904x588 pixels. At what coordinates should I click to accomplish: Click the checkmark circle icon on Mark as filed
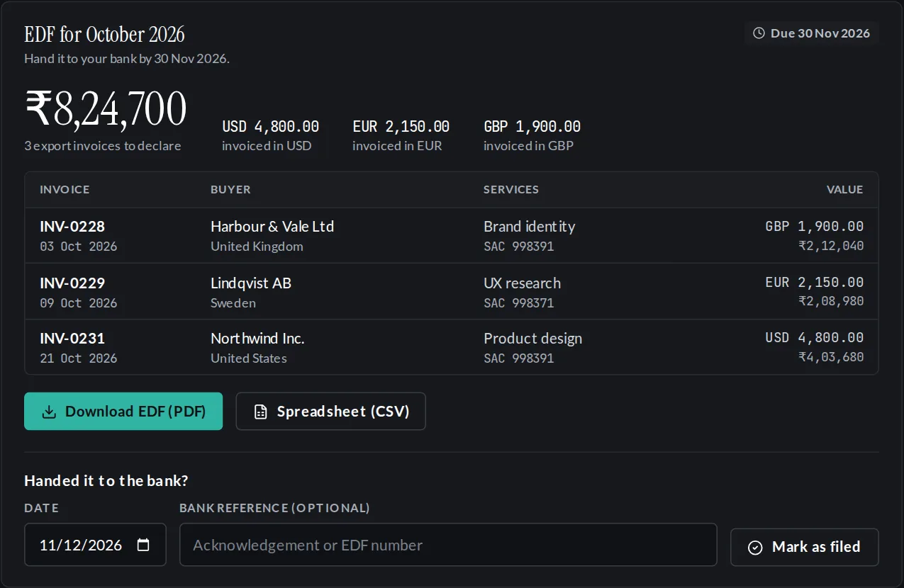point(755,548)
